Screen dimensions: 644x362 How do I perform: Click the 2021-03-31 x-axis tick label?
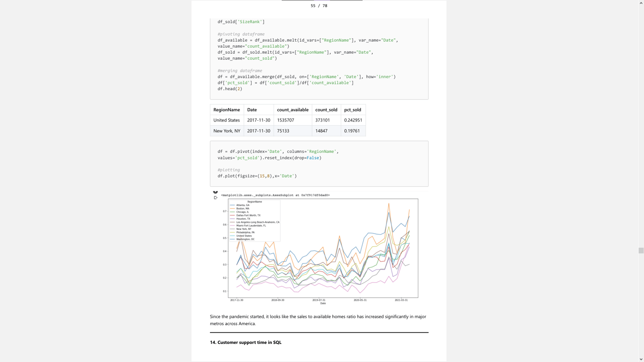[401, 300]
